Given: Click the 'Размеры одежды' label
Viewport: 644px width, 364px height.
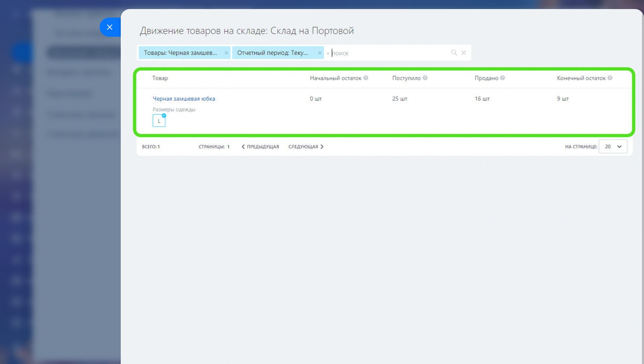Looking at the screenshot, I should coord(174,109).
